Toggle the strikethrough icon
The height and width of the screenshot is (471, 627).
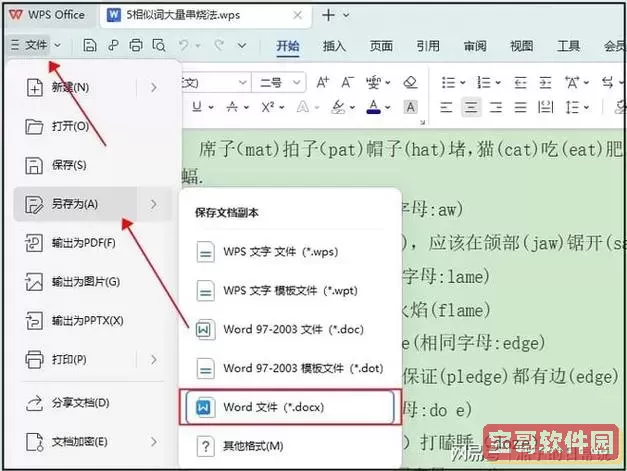coord(232,107)
